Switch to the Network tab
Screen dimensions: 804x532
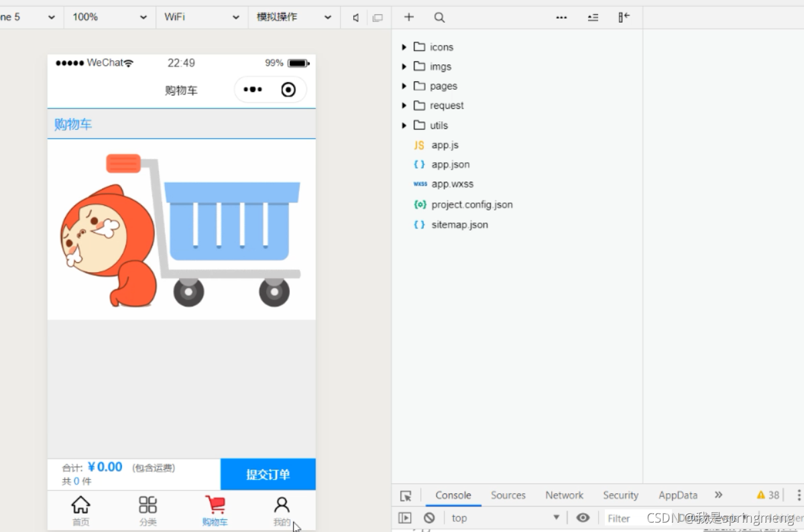click(x=564, y=495)
